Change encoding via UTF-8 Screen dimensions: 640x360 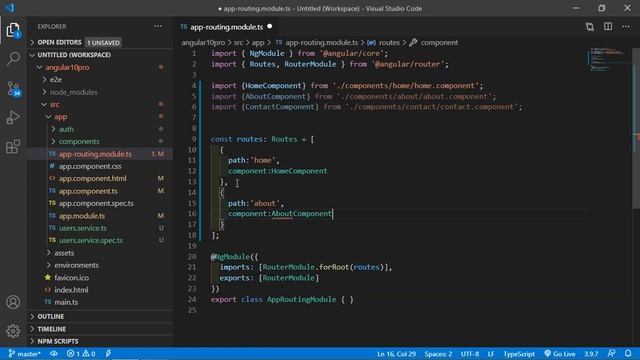(x=470, y=354)
